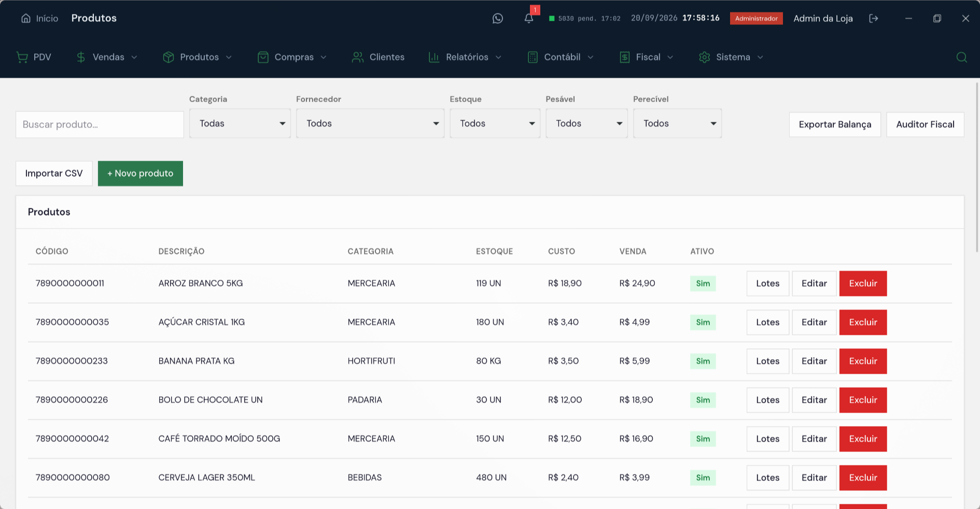Screen dimensions: 980x509
Task: Open the notifications bell
Action: click(x=529, y=19)
